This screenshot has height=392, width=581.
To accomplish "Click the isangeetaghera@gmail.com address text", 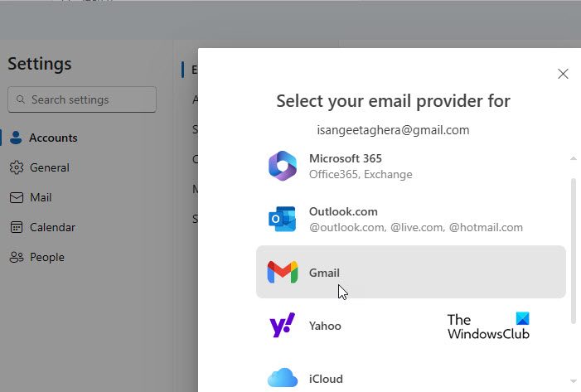I will 393,130.
